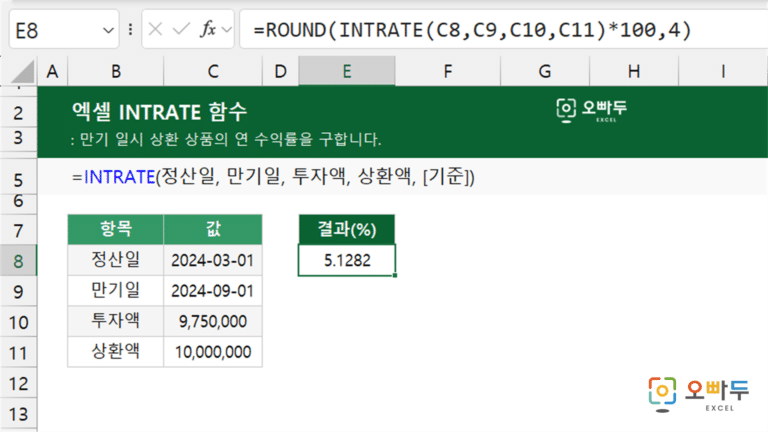
Task: Select row 12 header
Action: click(x=19, y=383)
